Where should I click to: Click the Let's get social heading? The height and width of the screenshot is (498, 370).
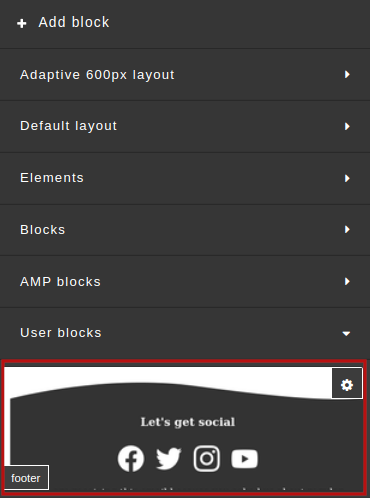click(188, 422)
